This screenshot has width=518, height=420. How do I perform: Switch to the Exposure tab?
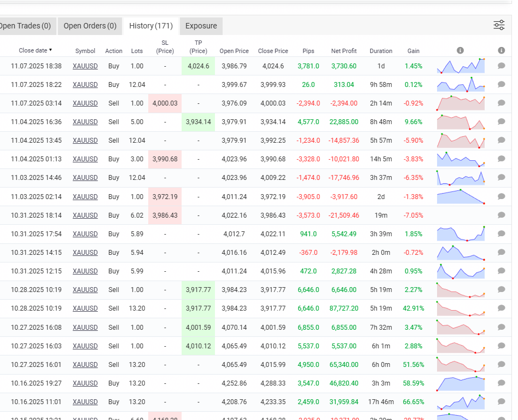tap(201, 26)
